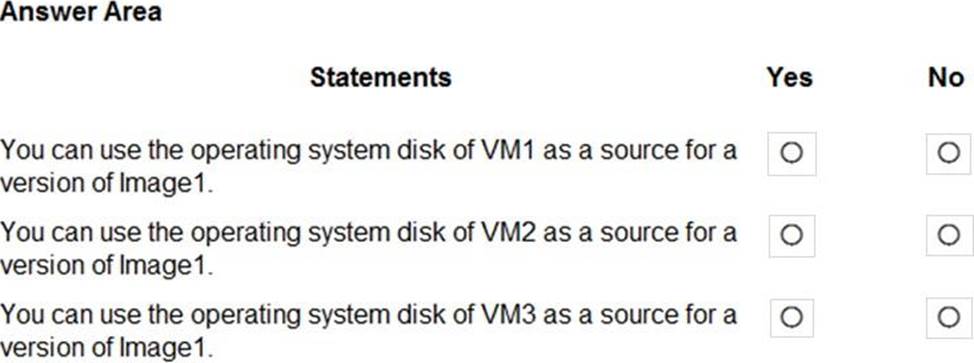The width and height of the screenshot is (974, 363).
Task: Click the statement text about VM1 disk
Action: [x=368, y=167]
